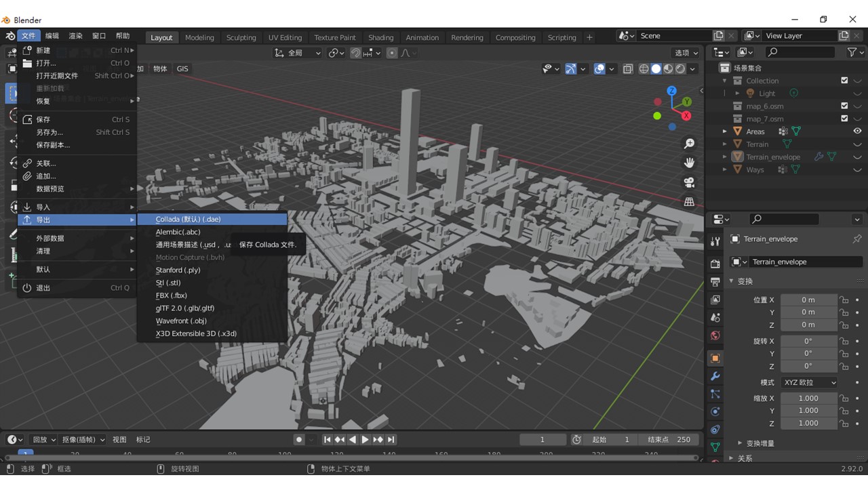This screenshot has width=868, height=488.
Task: Switch perspective/orthographic grid icon
Action: 689,202
